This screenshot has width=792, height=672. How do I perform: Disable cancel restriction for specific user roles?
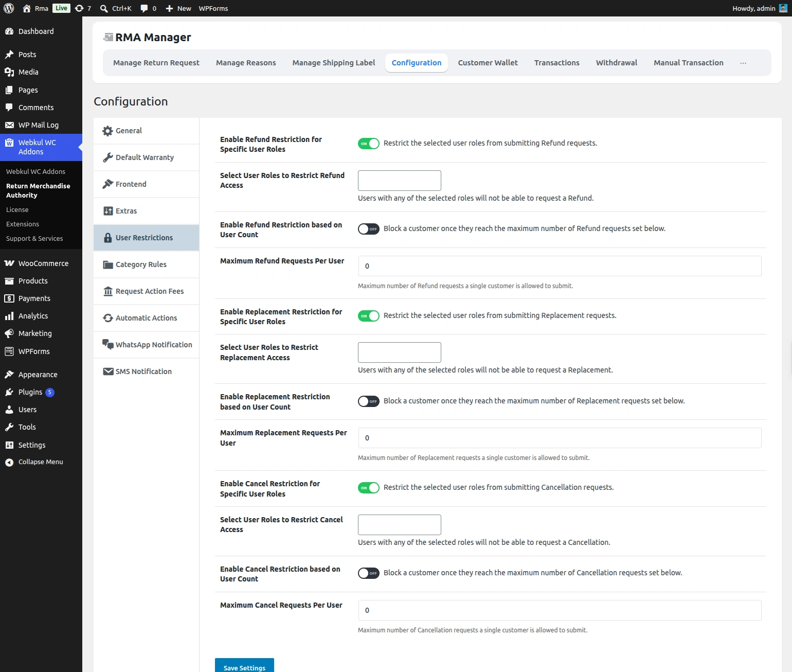tap(369, 488)
